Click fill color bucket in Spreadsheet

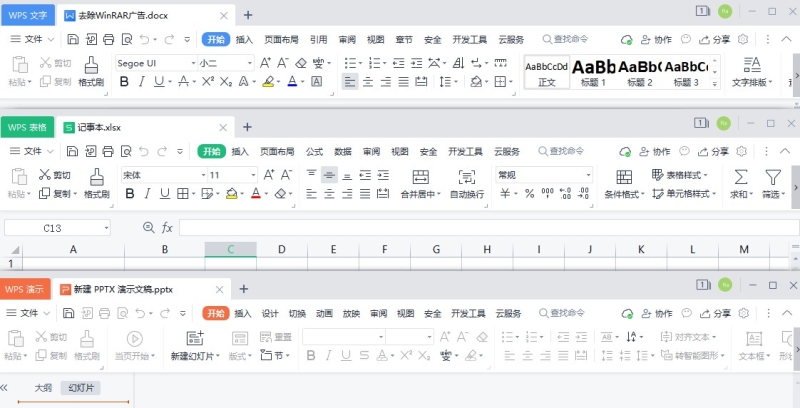click(x=232, y=193)
